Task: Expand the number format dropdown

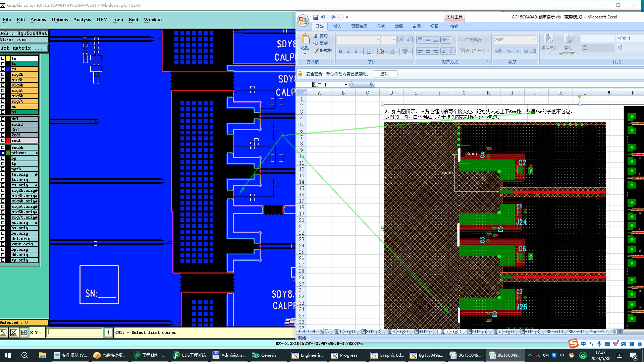Action: [x=534, y=40]
